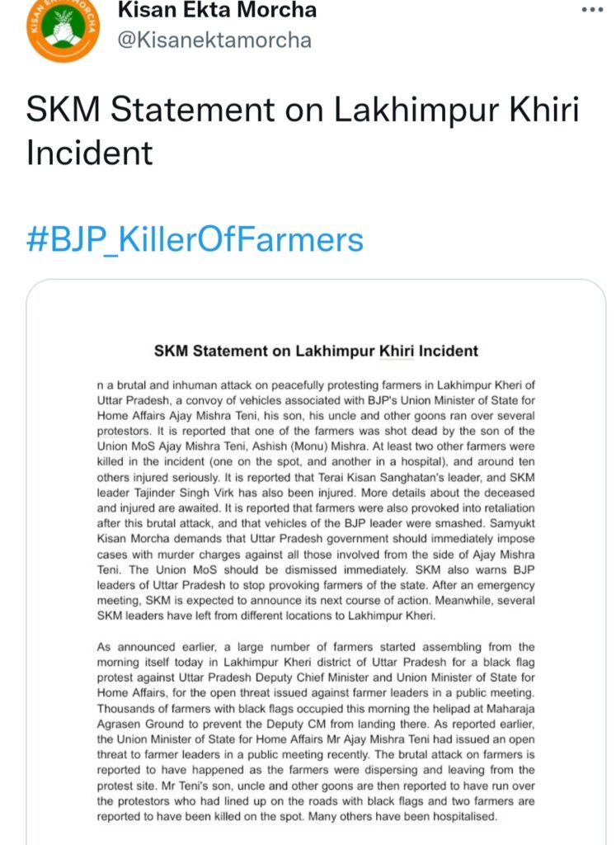Open the #BJP_KillerOfFarmers hashtag

195,239
